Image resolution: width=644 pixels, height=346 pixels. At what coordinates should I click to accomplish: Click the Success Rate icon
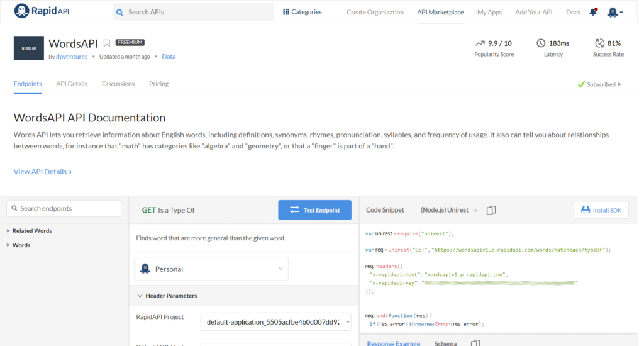point(599,43)
